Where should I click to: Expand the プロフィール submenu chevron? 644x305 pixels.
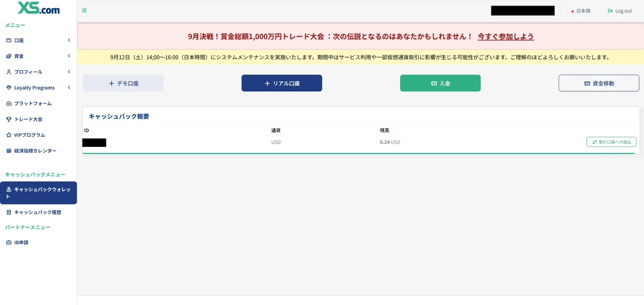pos(69,72)
